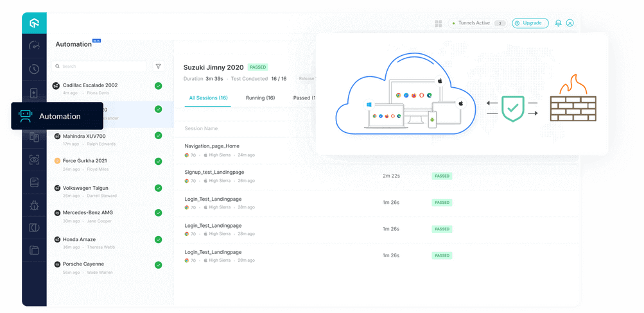Open the mobile device sidebar icon

[34, 93]
